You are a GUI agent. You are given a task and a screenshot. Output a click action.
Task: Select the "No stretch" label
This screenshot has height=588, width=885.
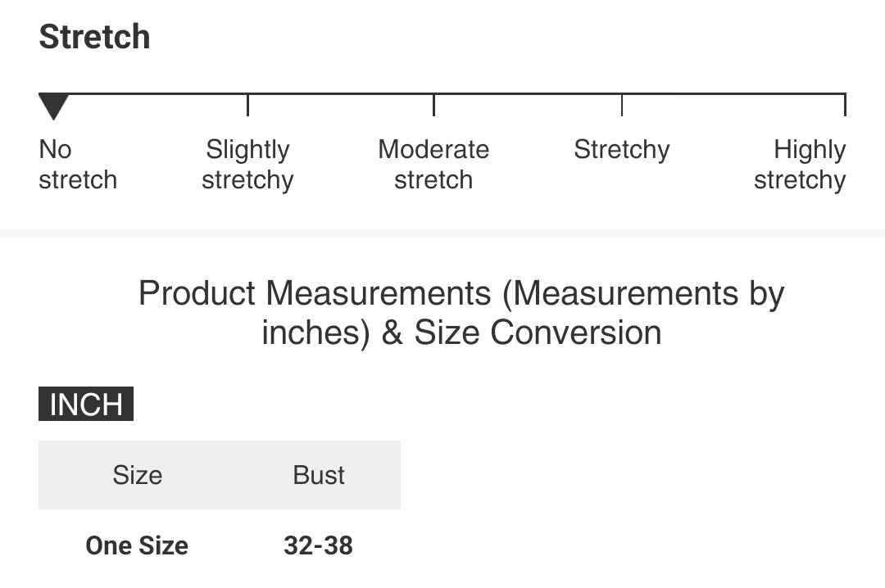[x=78, y=165]
